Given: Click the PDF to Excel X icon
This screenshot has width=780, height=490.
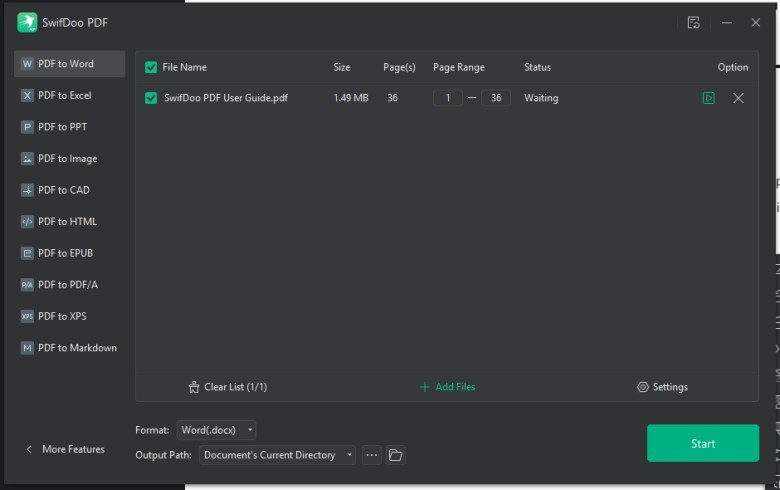Looking at the screenshot, I should (27, 95).
